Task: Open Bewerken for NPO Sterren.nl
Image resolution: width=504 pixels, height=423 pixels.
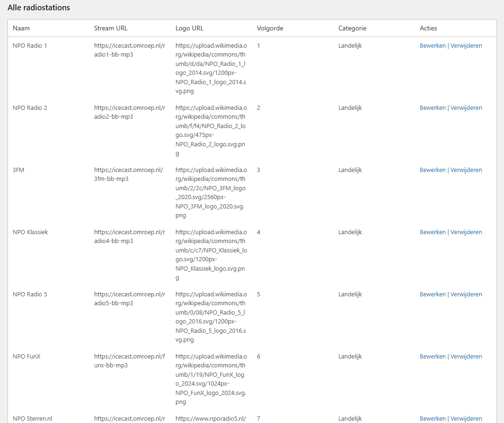Action: [432, 419]
